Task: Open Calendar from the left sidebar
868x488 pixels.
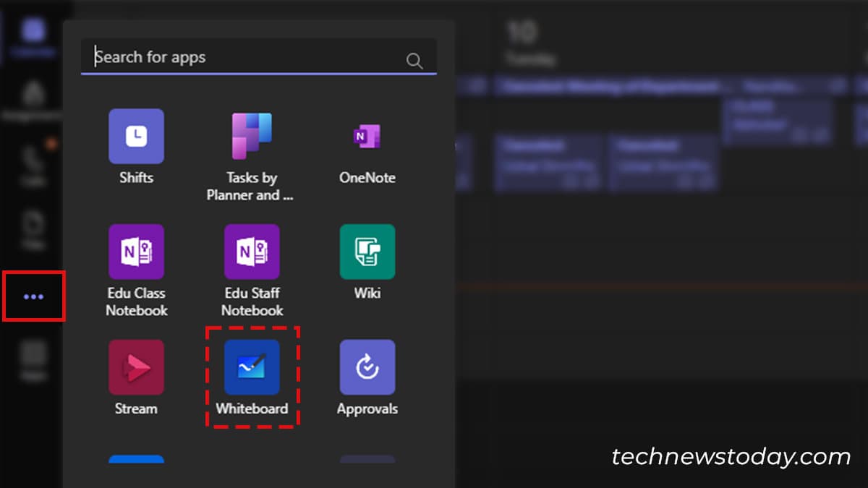Action: (33, 38)
